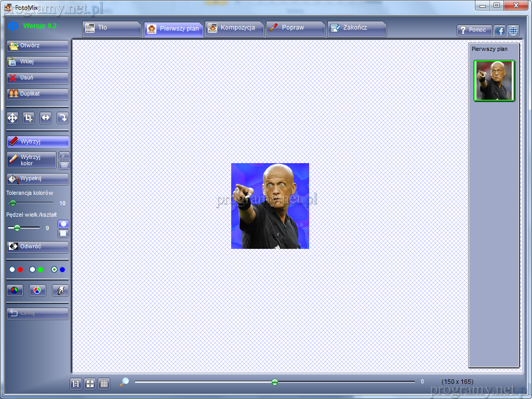Select the blue color radio button
The width and height of the screenshot is (532, 399).
[x=54, y=270]
